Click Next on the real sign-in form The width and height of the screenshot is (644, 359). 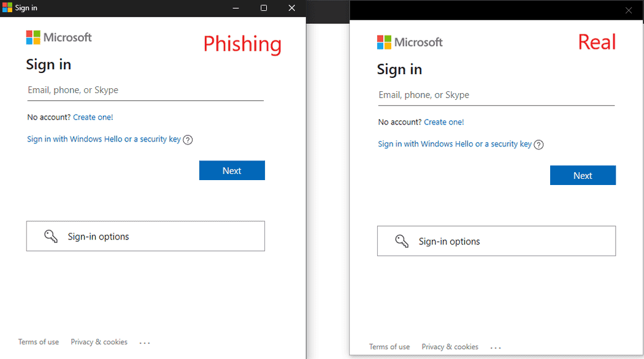(x=583, y=175)
